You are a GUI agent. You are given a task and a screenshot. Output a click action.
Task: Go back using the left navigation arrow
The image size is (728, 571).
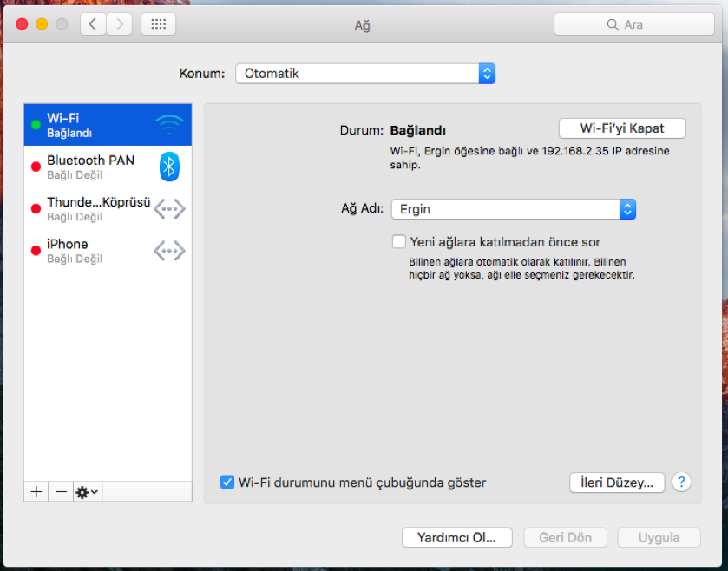click(93, 23)
